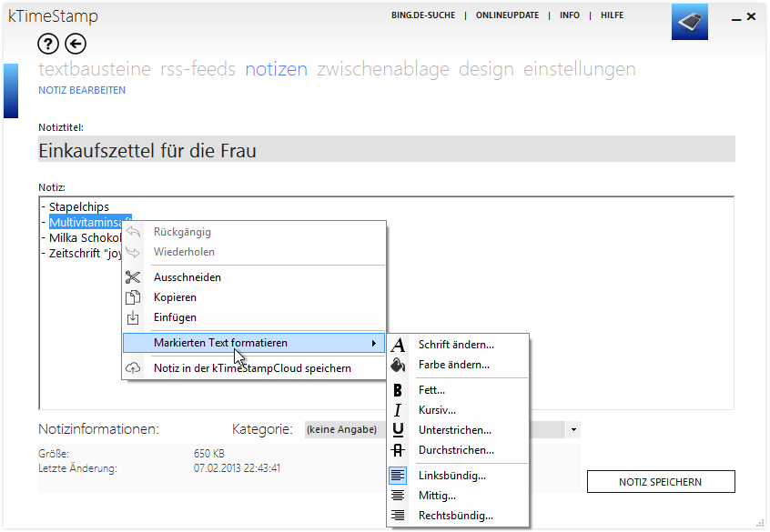Click the font letter A icon
The image size is (770, 532).
[399, 345]
